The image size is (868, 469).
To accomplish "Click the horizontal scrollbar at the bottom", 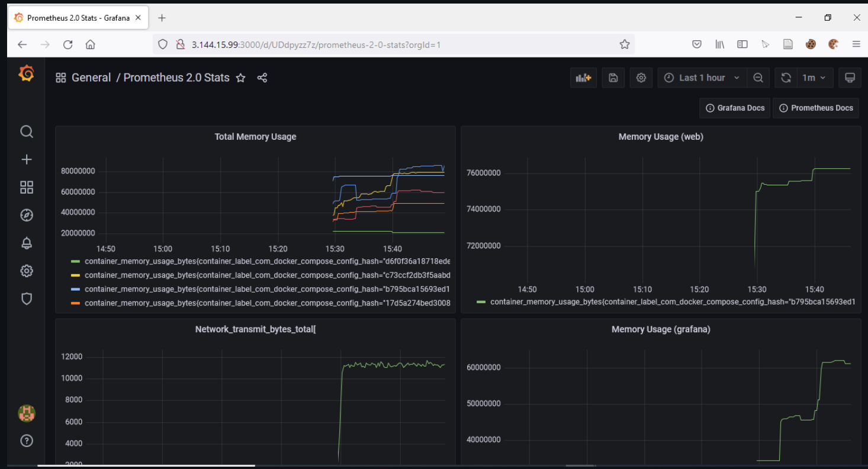I will pyautogui.click(x=146, y=465).
